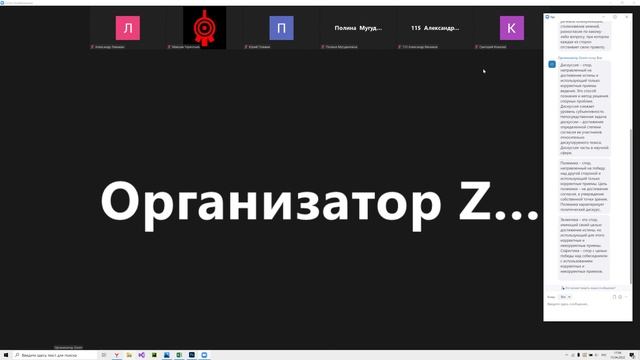This screenshot has width=640, height=360.
Task: Attach a file in the chat panel
Action: click(x=614, y=297)
